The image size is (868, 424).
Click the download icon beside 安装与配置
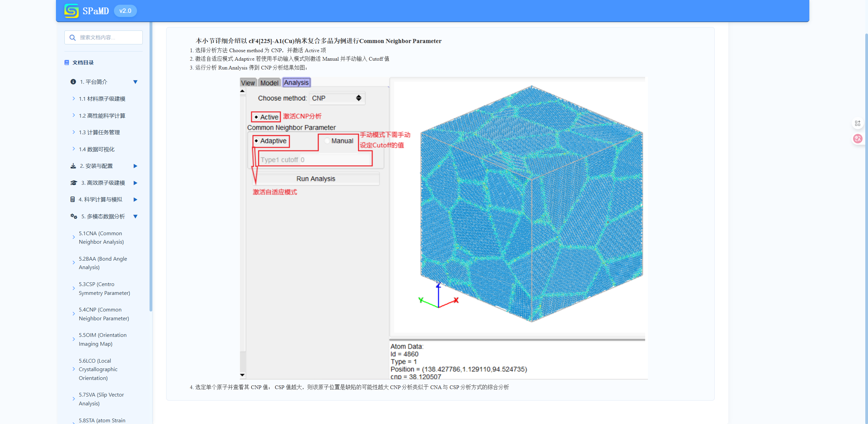73,166
